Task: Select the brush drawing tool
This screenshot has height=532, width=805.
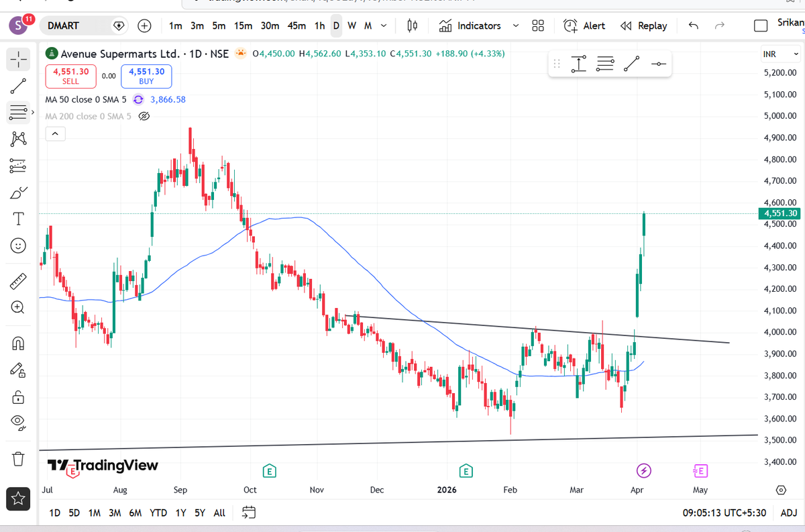Action: pyautogui.click(x=18, y=193)
